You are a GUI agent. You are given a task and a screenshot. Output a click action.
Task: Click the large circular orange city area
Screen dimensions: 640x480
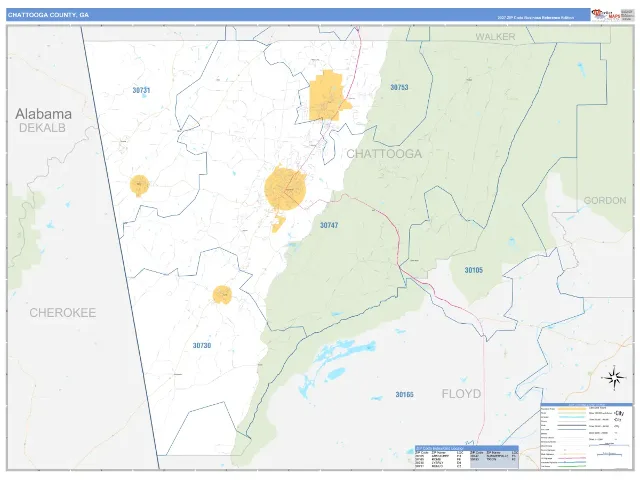285,189
